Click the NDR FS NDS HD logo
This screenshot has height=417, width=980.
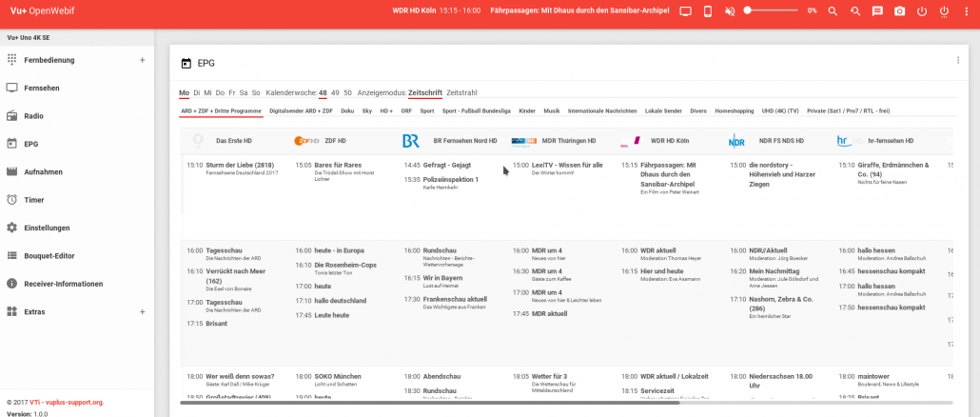coord(736,142)
